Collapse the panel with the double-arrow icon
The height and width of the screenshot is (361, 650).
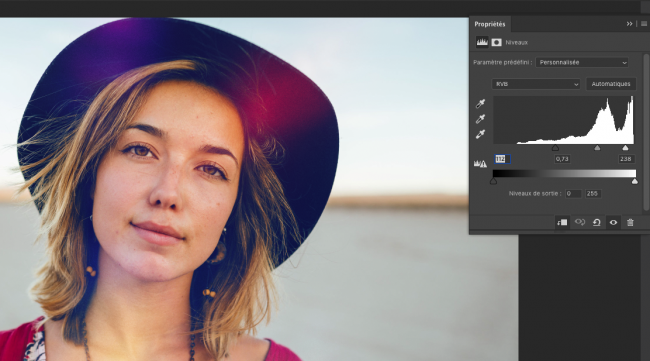click(629, 24)
